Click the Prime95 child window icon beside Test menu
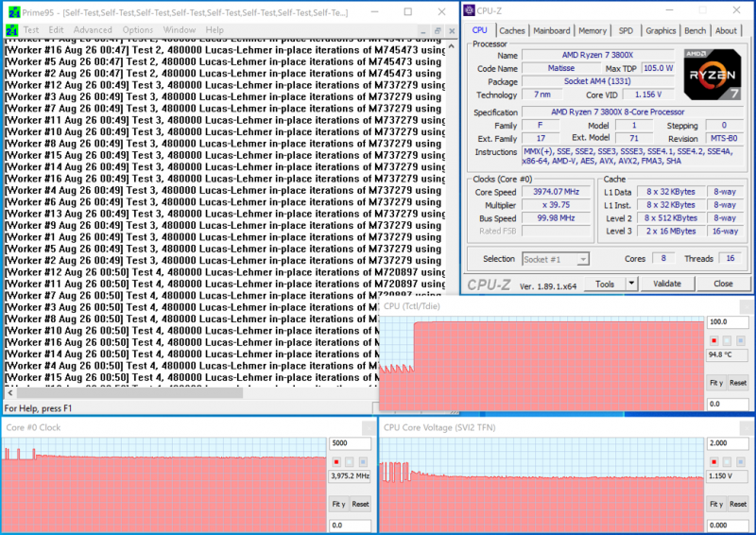Image resolution: width=756 pixels, height=535 pixels. (11, 30)
